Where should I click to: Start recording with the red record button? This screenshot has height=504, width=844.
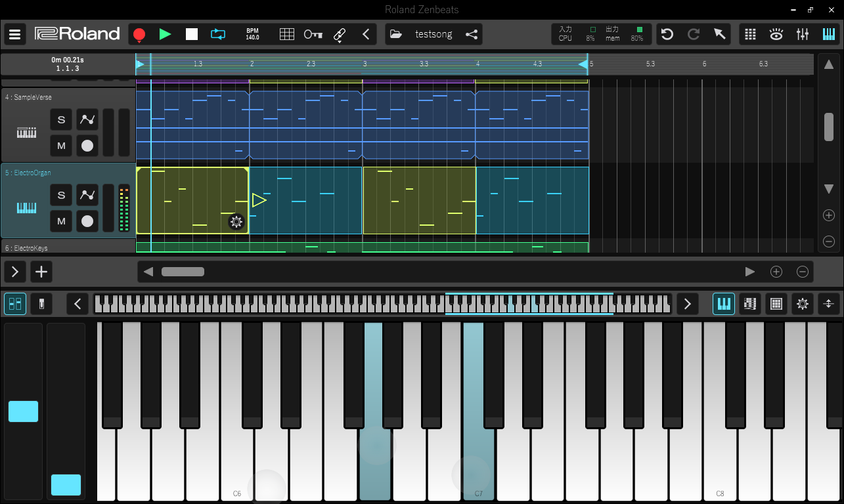[x=139, y=34]
